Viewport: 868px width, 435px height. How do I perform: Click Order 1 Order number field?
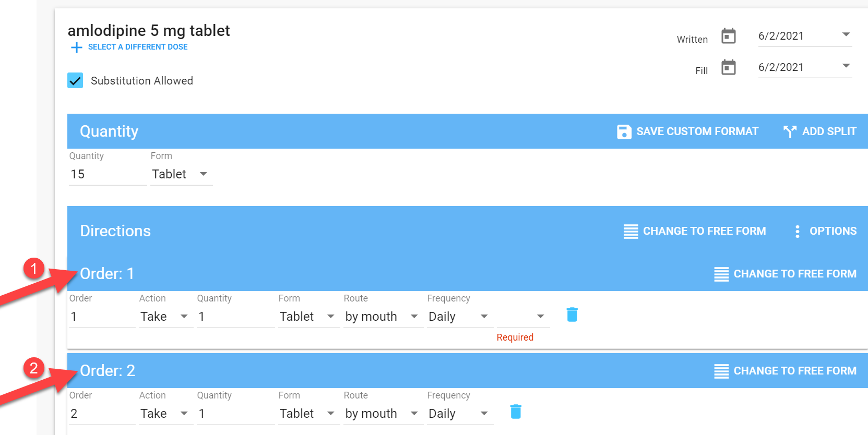pyautogui.click(x=102, y=317)
